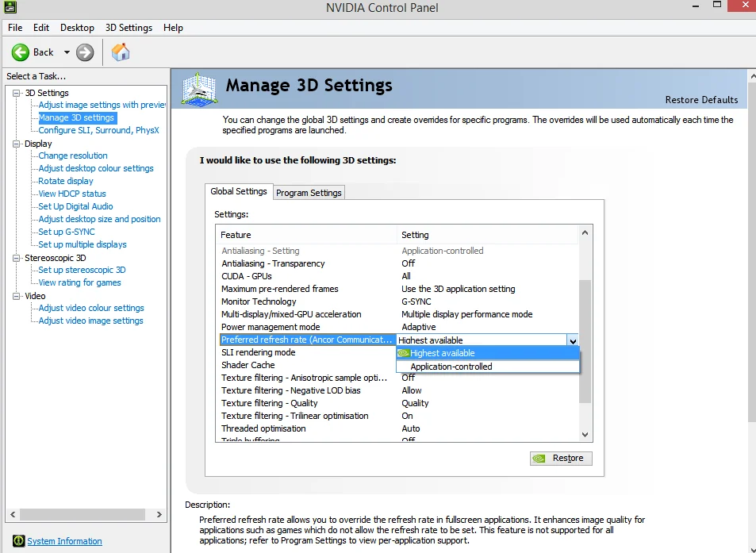This screenshot has width=756, height=553.
Task: Click the green Back arrow icon
Action: coord(21,52)
